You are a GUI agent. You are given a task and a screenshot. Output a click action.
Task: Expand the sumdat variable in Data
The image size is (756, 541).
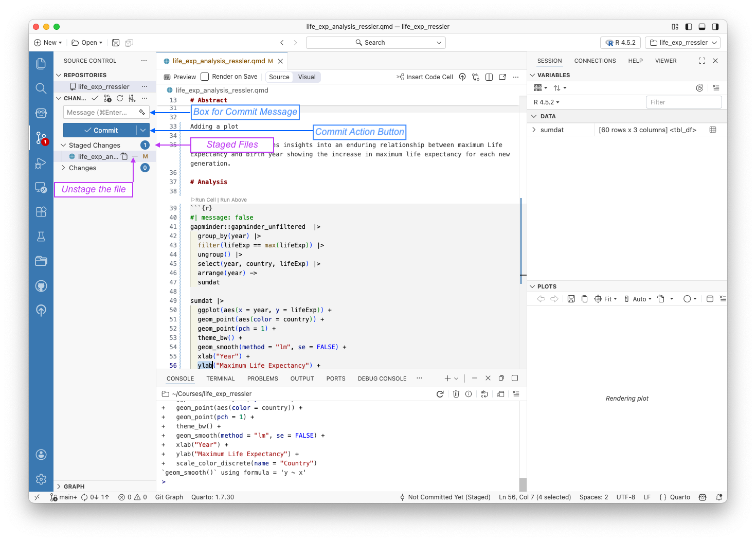click(x=535, y=129)
